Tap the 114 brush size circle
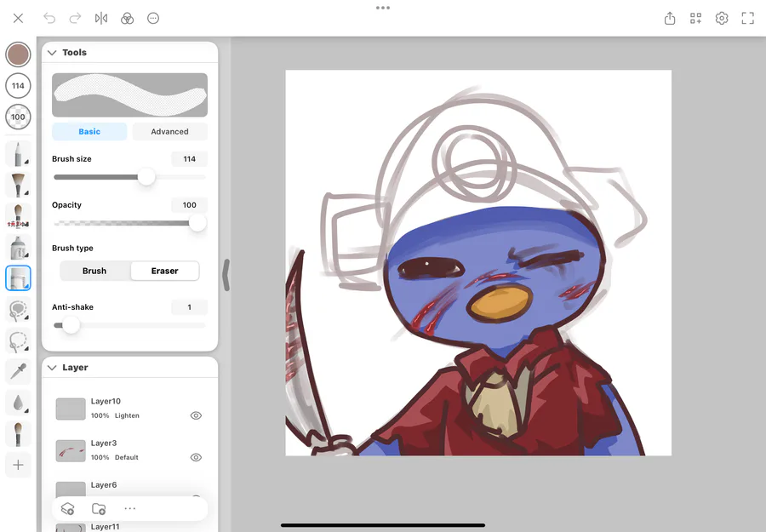Image resolution: width=766 pixels, height=532 pixels. [18, 85]
